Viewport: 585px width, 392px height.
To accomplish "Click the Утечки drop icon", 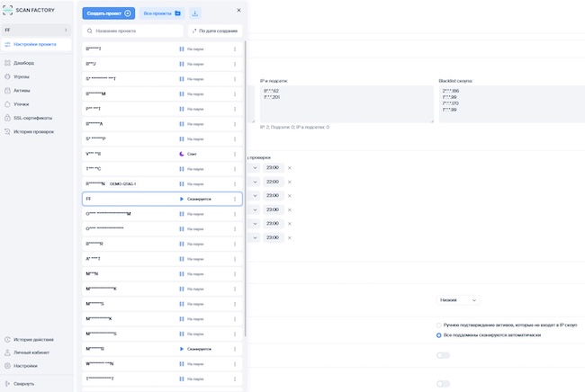I will (x=7, y=104).
